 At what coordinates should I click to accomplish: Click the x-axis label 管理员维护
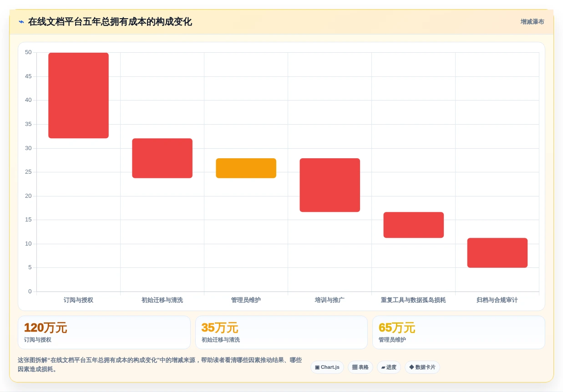(x=246, y=300)
